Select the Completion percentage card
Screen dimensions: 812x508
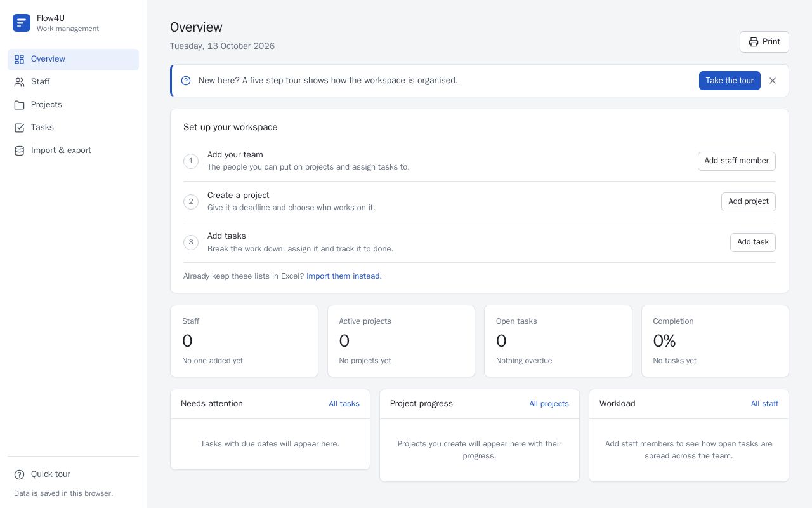[715, 341]
